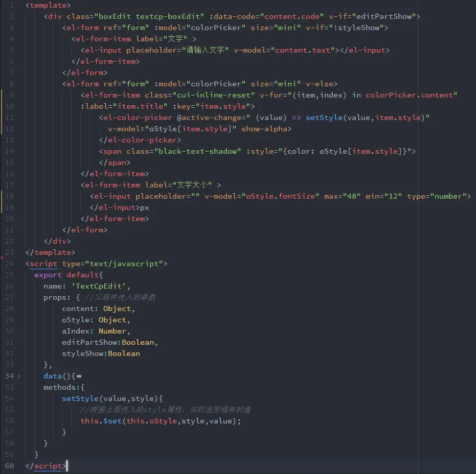Click the "black-text-shadow" class value

pyautogui.click(x=198, y=151)
